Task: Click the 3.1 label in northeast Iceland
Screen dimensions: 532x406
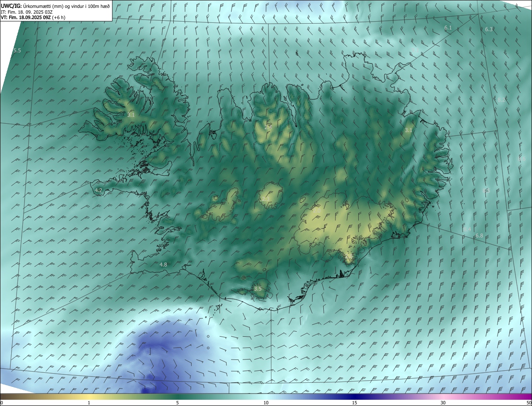Action: point(409,130)
